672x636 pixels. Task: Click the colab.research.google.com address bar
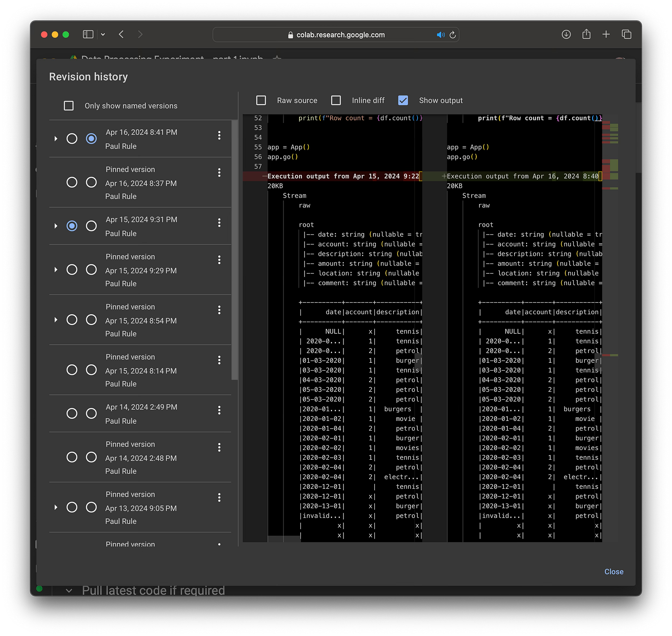(x=336, y=35)
